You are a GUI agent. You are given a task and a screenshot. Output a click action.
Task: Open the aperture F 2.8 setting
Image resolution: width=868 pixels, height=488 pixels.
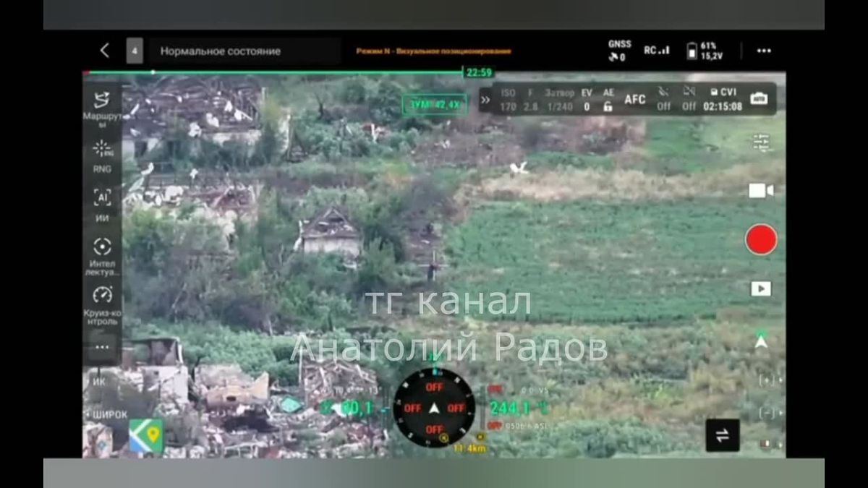(x=531, y=100)
